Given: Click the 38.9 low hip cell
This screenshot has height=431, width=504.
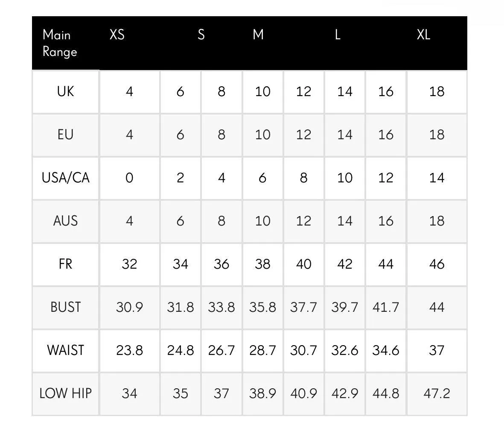Looking at the screenshot, I should click(262, 393).
